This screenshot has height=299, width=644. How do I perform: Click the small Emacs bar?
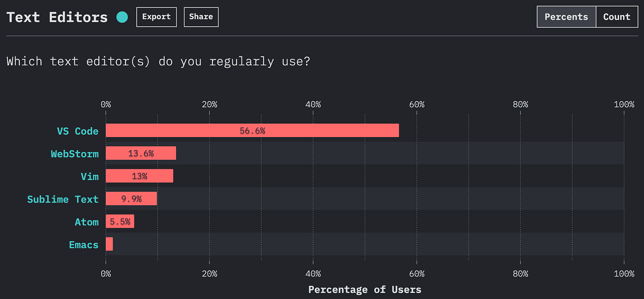[x=109, y=244]
